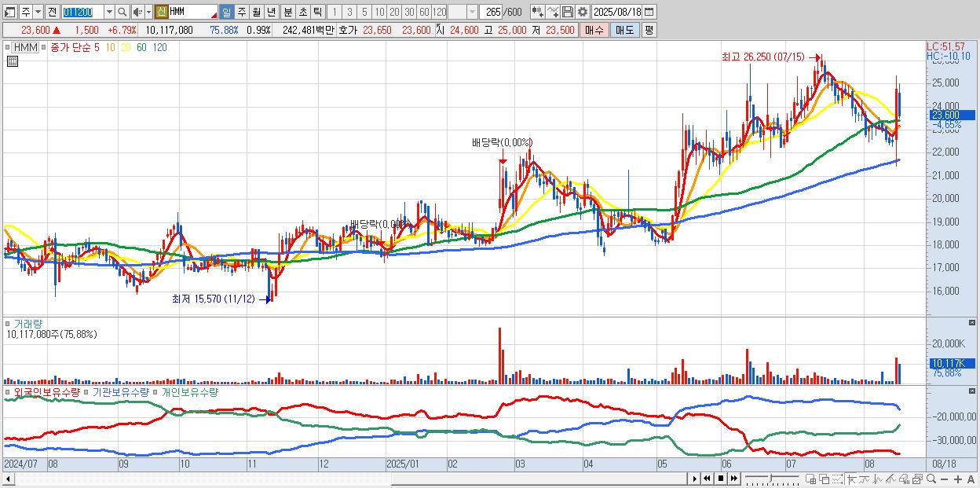This screenshot has width=980, height=488.
Task: Click the 전 button
Action: point(52,12)
